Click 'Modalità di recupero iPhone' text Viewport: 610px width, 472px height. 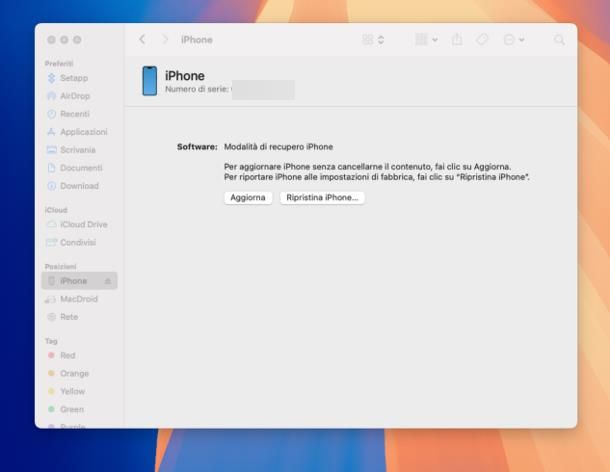tap(279, 147)
